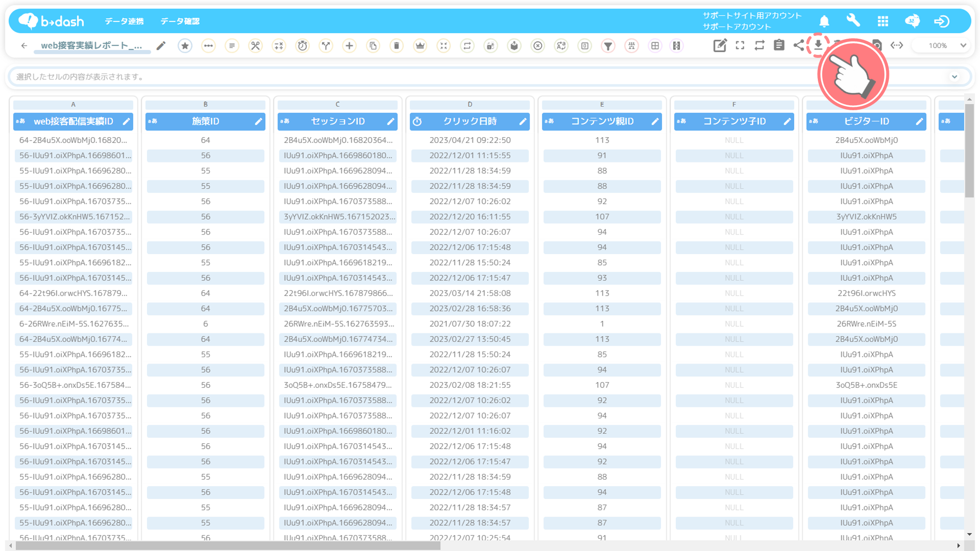
Task: Click the share icon
Action: [799, 46]
